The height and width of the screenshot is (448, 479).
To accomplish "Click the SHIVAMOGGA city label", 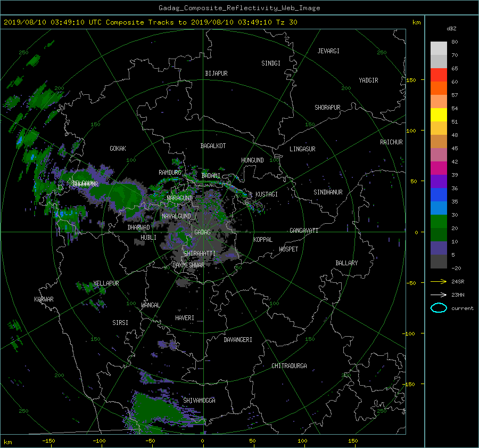I will (x=199, y=401).
